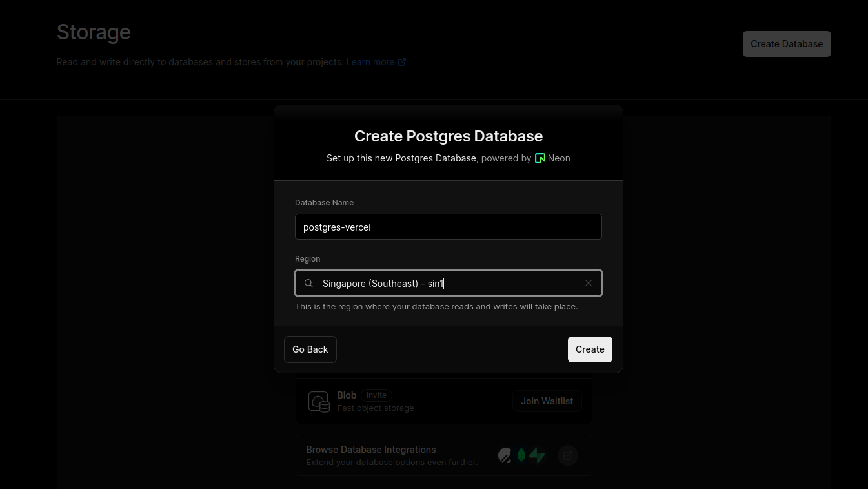Click the MongoDB leaf integration icon
This screenshot has width=868, height=489.
tap(521, 455)
